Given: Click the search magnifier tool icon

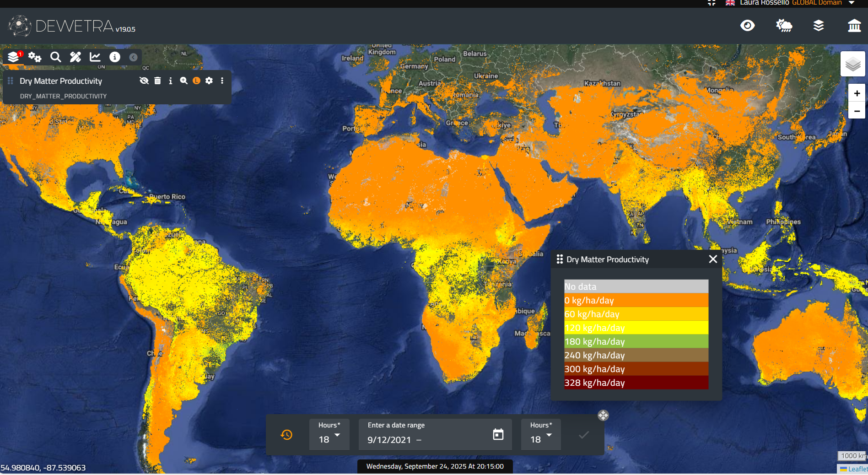Looking at the screenshot, I should pos(55,57).
